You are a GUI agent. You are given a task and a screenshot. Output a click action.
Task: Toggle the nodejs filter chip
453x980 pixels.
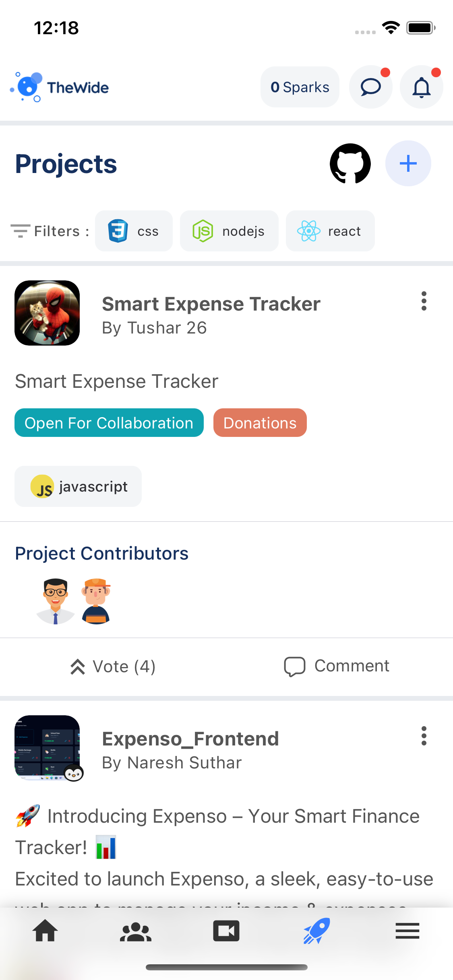[x=229, y=231]
